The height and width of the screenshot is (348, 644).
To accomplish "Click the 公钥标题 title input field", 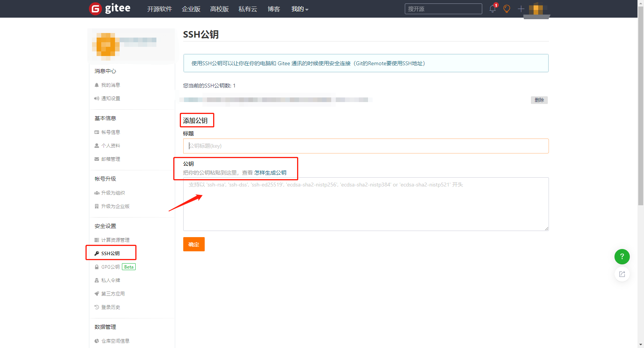I will pyautogui.click(x=366, y=146).
